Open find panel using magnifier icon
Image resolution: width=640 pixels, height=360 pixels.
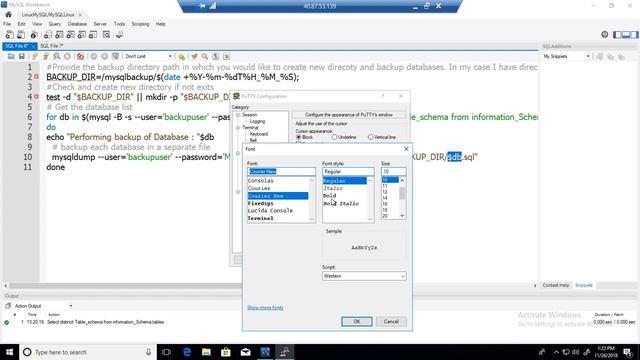pyautogui.click(x=205, y=56)
